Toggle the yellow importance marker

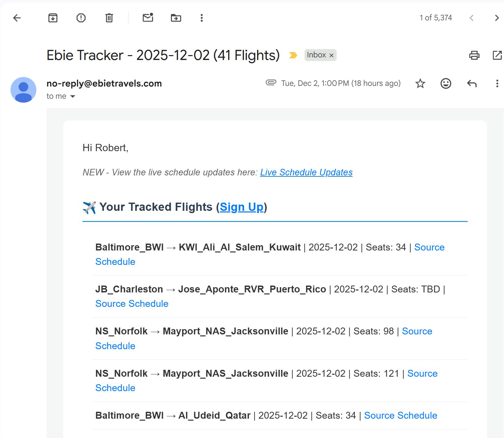(293, 55)
